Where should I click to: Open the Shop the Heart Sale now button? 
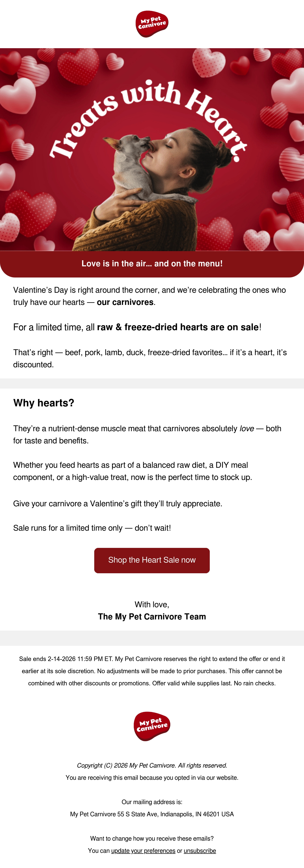(152, 560)
